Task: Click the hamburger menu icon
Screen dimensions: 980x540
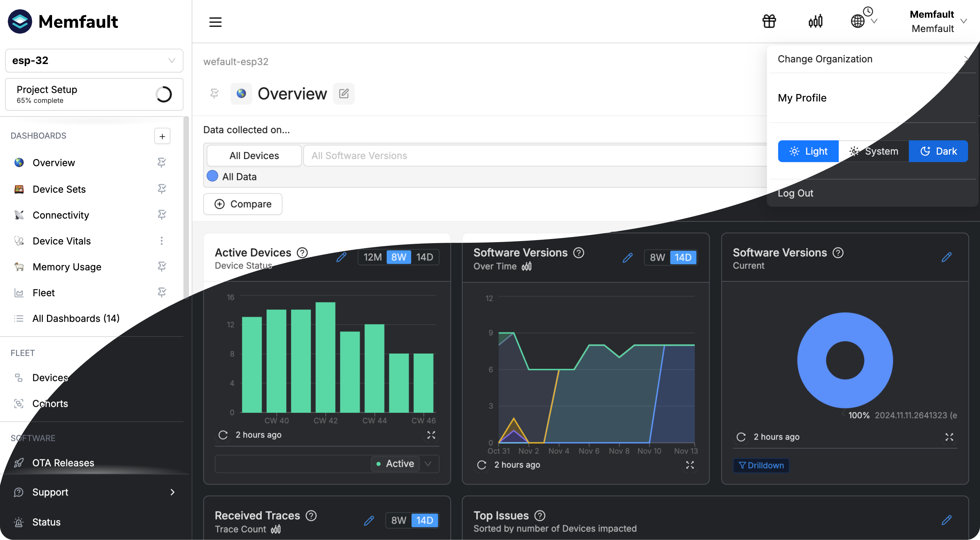Action: [x=215, y=22]
